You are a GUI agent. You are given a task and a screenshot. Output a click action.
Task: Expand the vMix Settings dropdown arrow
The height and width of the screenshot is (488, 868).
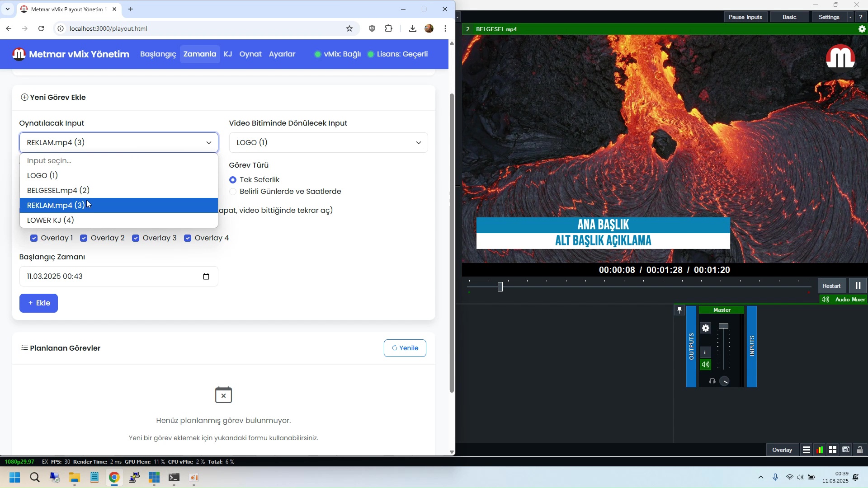850,17
